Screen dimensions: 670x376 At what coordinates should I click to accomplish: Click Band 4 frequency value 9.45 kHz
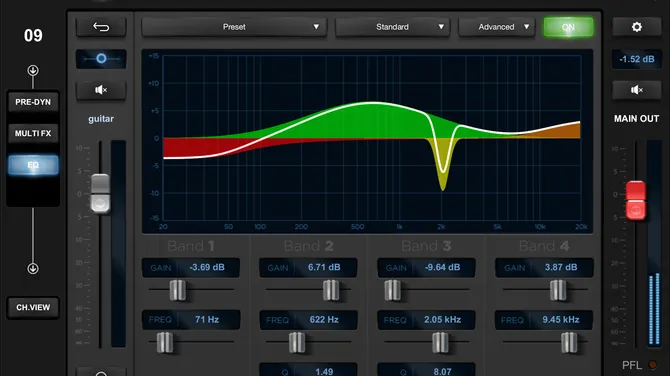tap(561, 320)
